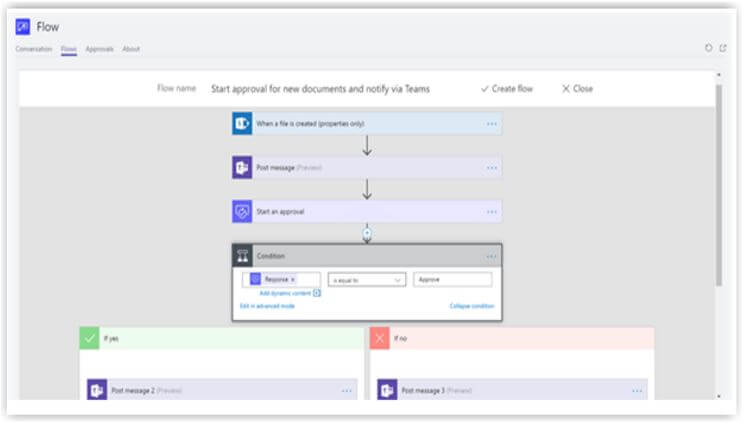Image resolution: width=752 pixels, height=425 pixels.
Task: Click the If yes branch header
Action: coord(222,338)
